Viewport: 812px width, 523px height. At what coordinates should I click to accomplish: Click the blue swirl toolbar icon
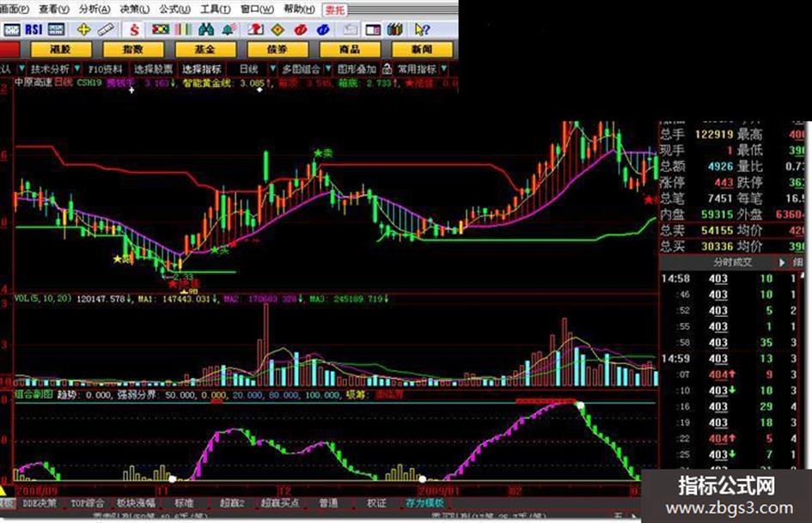click(x=324, y=30)
